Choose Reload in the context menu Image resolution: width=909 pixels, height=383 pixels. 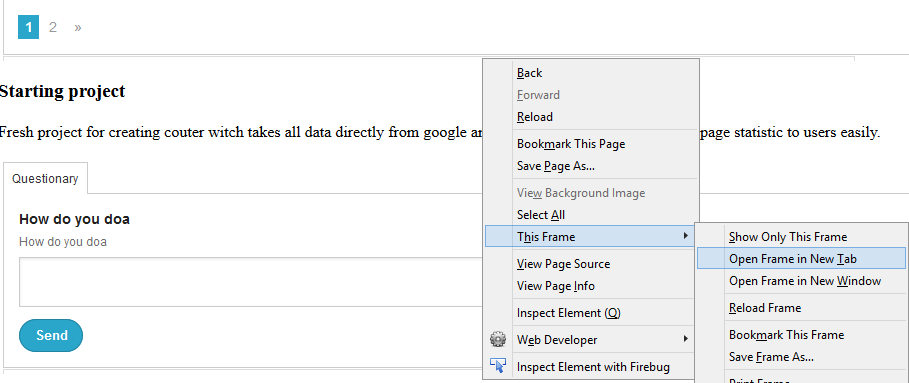click(591, 117)
